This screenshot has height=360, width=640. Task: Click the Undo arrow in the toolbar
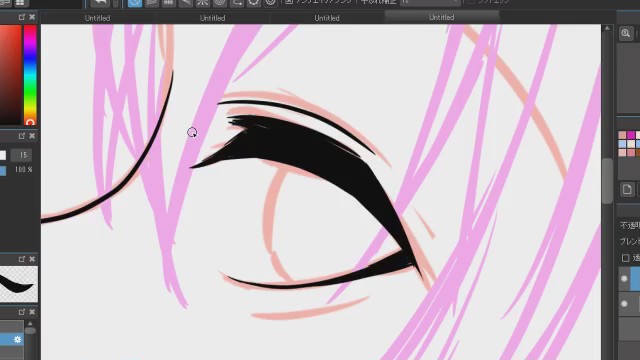(100, 2)
